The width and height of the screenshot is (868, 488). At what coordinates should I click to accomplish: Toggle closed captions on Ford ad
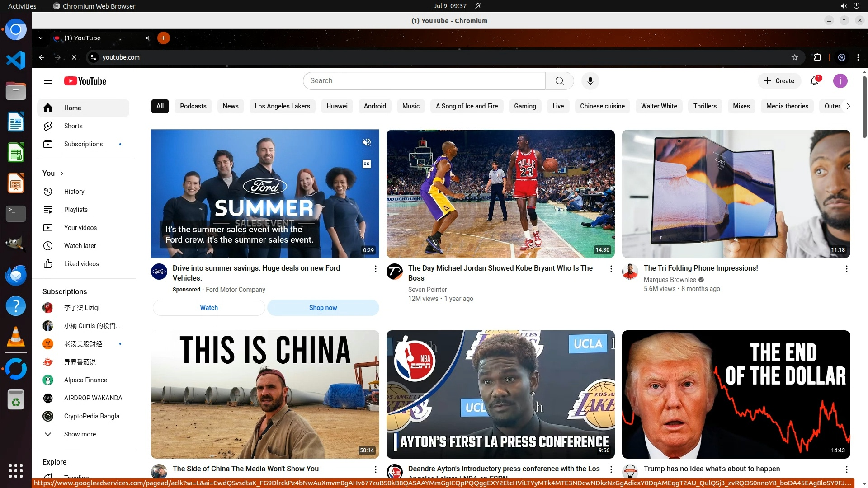(367, 164)
